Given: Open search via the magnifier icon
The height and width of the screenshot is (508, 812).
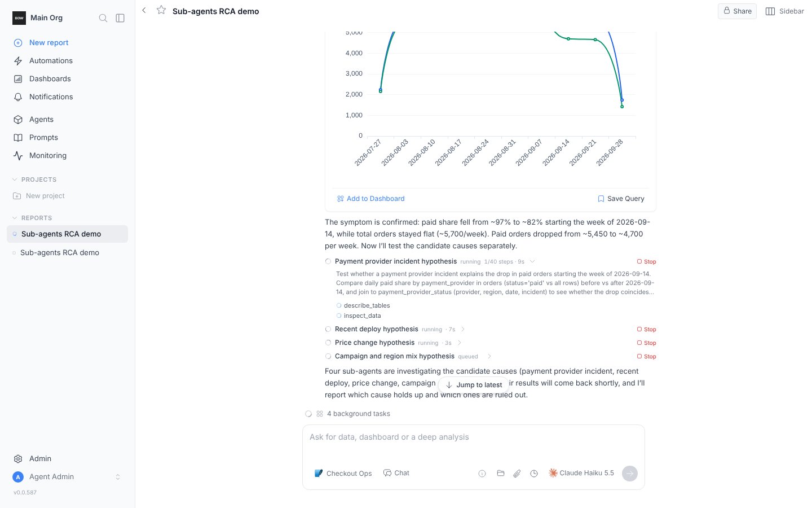Looking at the screenshot, I should [x=103, y=18].
